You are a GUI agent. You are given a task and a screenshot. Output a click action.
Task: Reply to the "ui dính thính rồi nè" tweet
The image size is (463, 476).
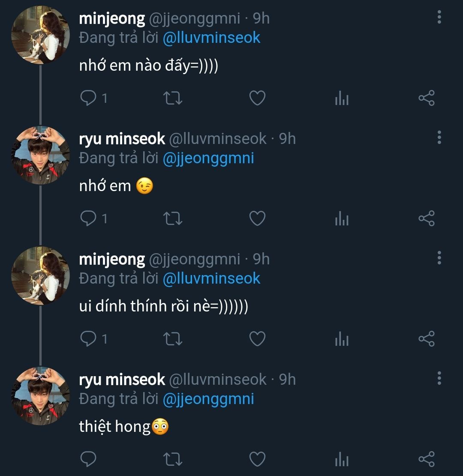click(89, 339)
